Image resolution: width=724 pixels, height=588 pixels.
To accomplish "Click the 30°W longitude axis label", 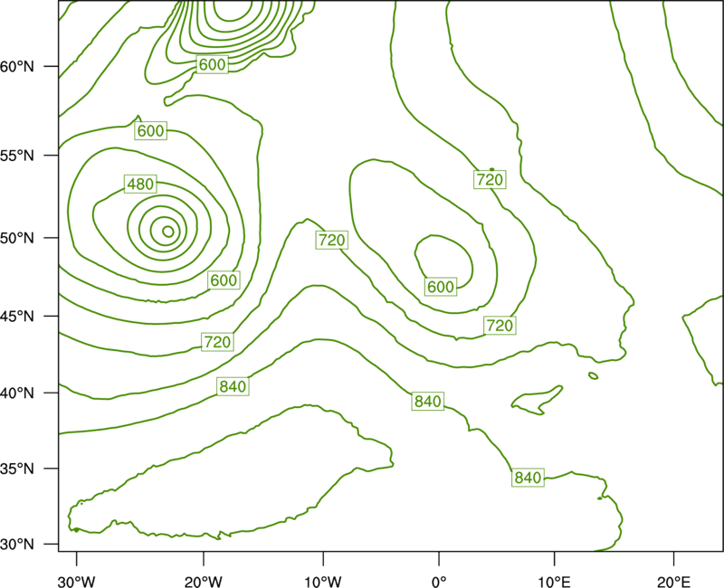I will click(77, 582).
